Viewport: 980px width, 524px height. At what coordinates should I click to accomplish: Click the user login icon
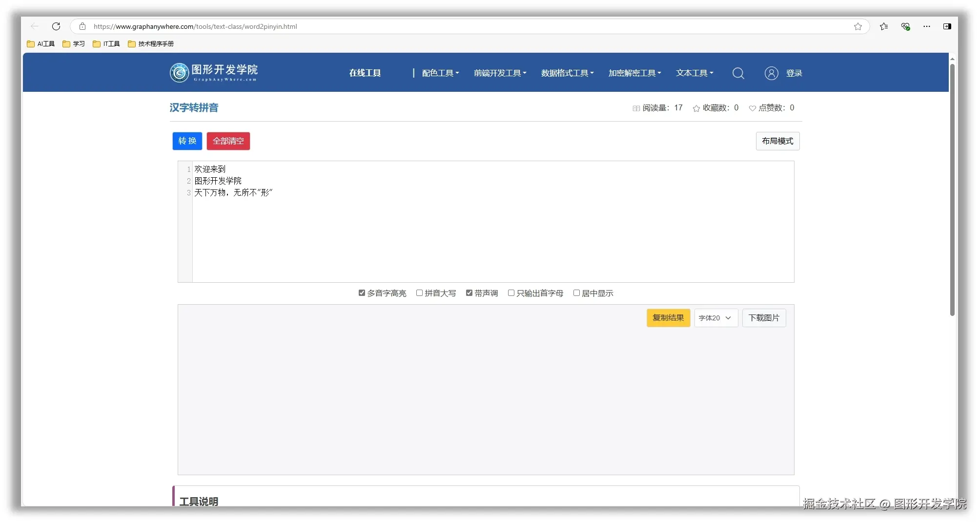tap(771, 73)
